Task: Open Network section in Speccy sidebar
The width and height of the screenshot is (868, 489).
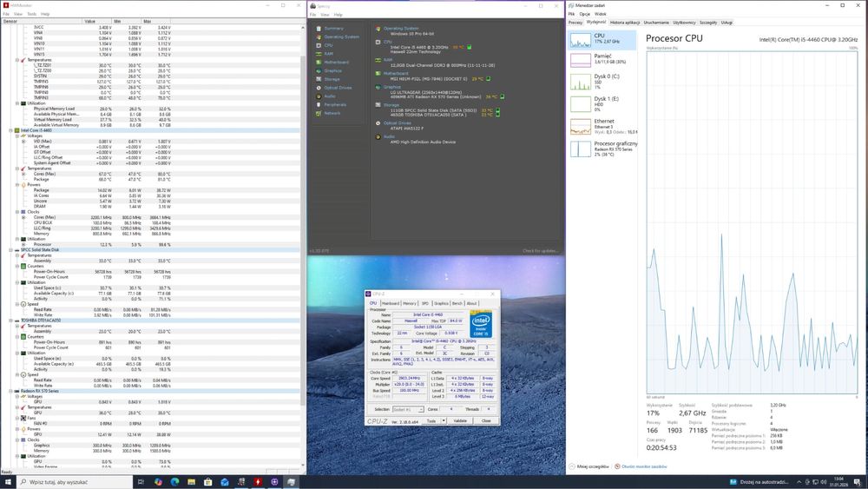Action: (x=332, y=113)
